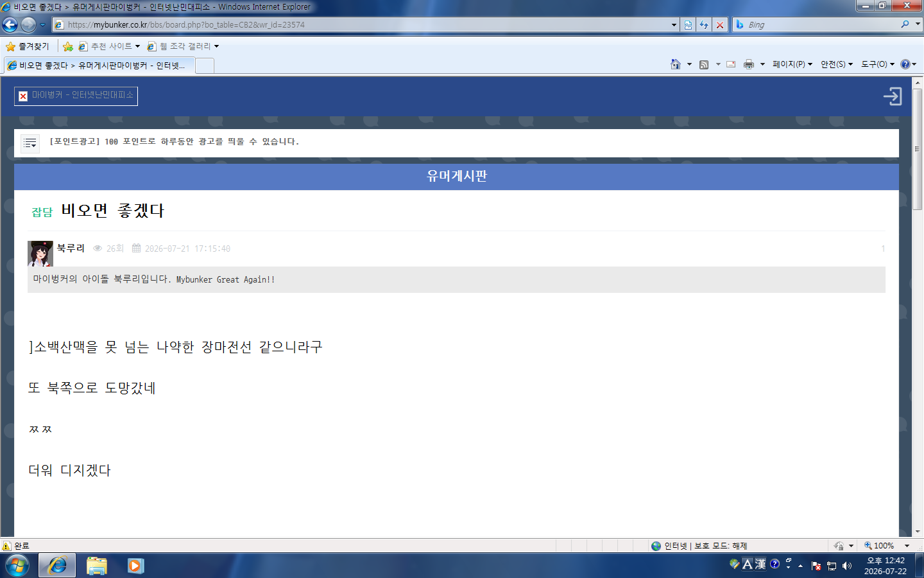Open the Windows Start button
Screen dimensions: 924x578
click(17, 566)
